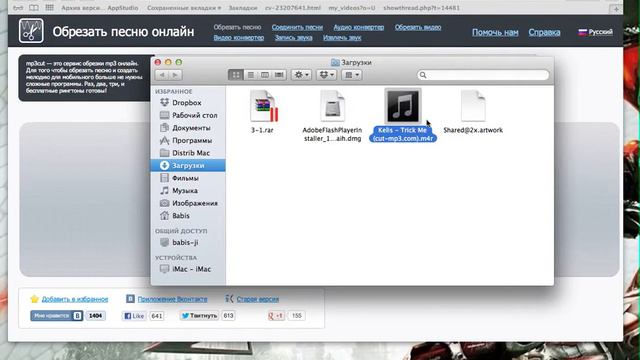This screenshot has width=640, height=360.
Task: Open Dropbox in Finder sidebar
Action: tap(188, 102)
